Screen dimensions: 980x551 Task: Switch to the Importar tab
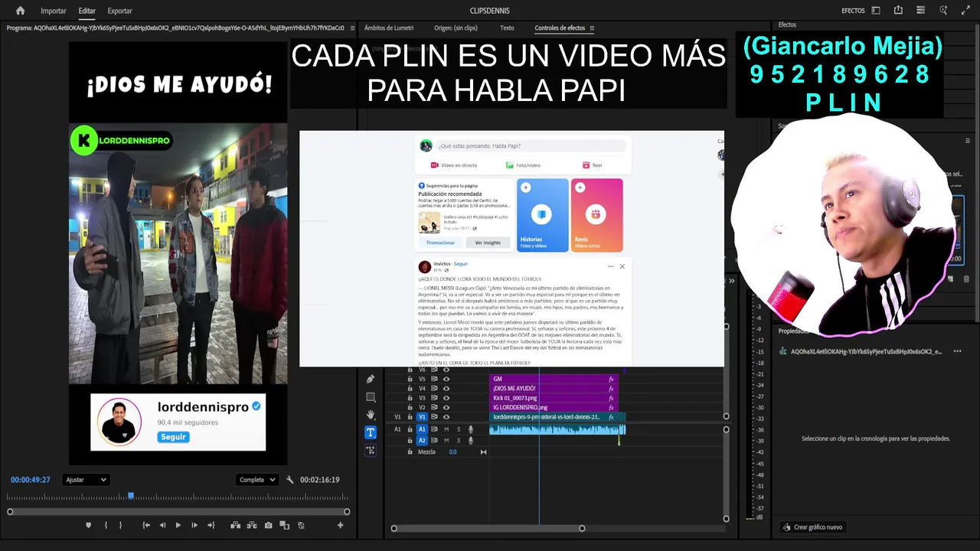point(54,11)
